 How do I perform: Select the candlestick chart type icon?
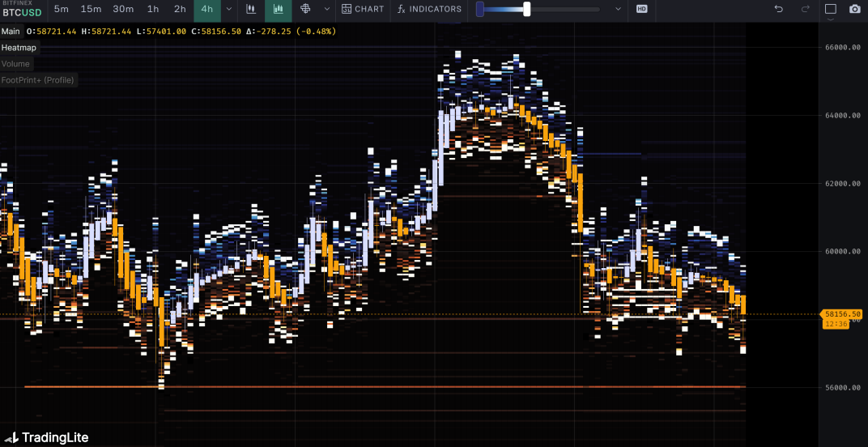tap(251, 9)
